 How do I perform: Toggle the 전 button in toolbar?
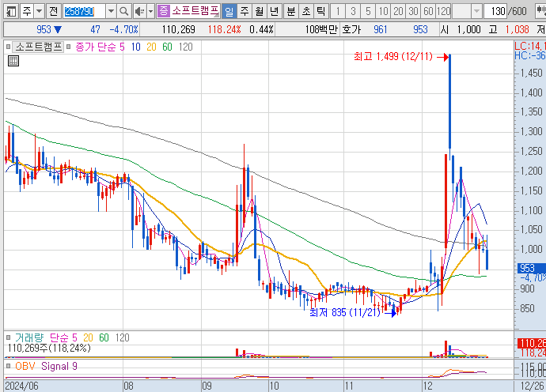pos(53,12)
